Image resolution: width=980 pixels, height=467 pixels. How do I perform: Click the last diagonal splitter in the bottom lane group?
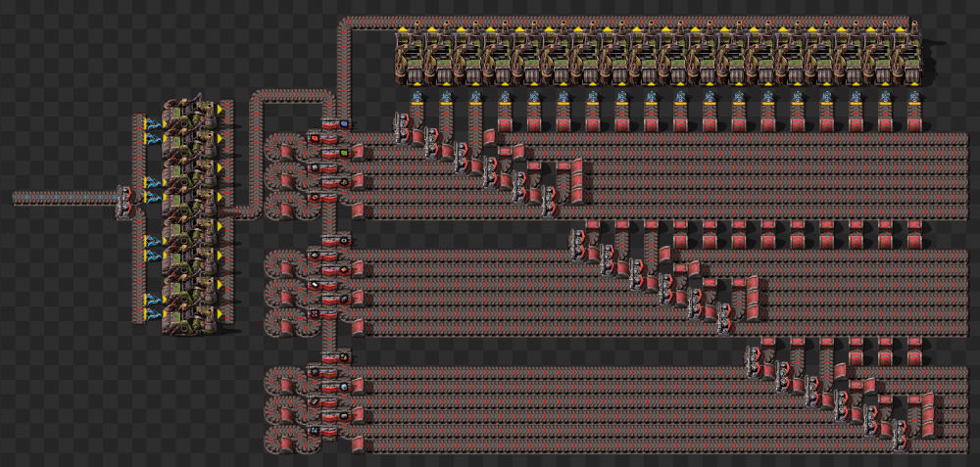[901, 435]
